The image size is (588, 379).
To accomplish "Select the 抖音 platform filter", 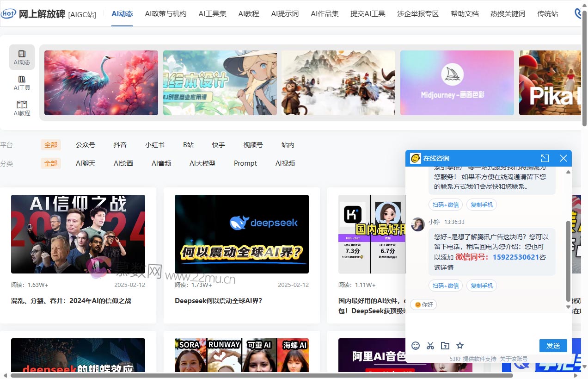I will coord(120,144).
